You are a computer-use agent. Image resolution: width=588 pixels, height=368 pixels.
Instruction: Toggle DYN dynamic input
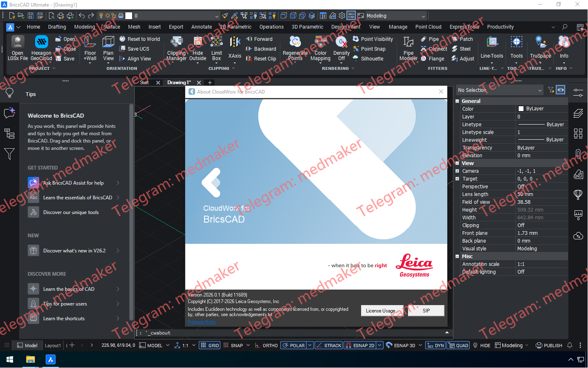(435, 346)
